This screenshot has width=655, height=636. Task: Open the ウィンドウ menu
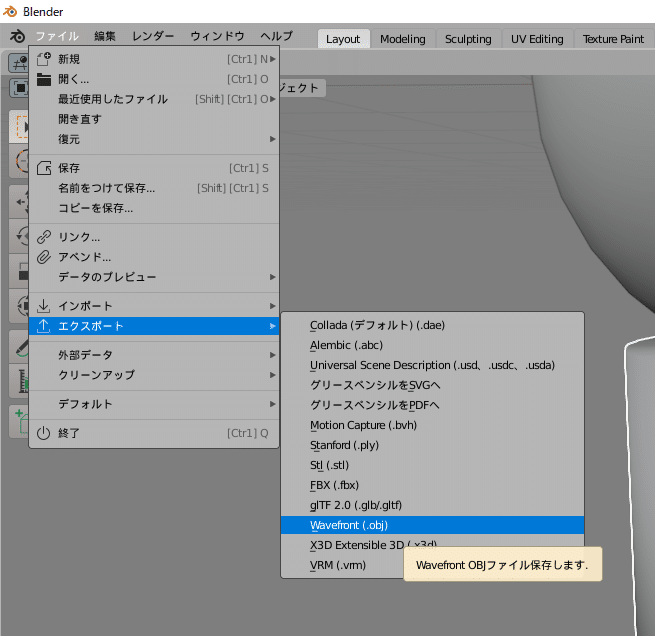[217, 36]
